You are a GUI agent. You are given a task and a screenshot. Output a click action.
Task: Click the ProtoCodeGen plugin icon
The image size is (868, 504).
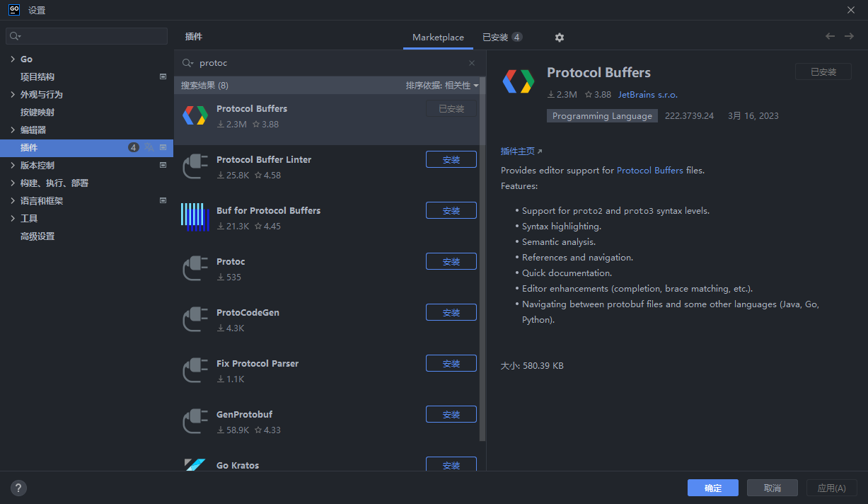195,319
